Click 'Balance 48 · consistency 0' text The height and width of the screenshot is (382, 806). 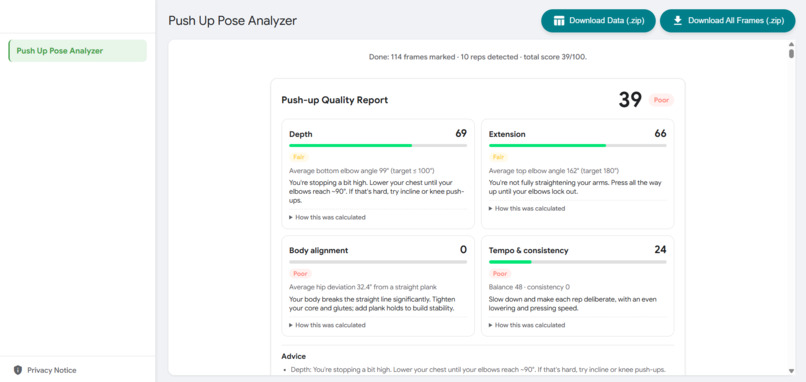tap(529, 287)
